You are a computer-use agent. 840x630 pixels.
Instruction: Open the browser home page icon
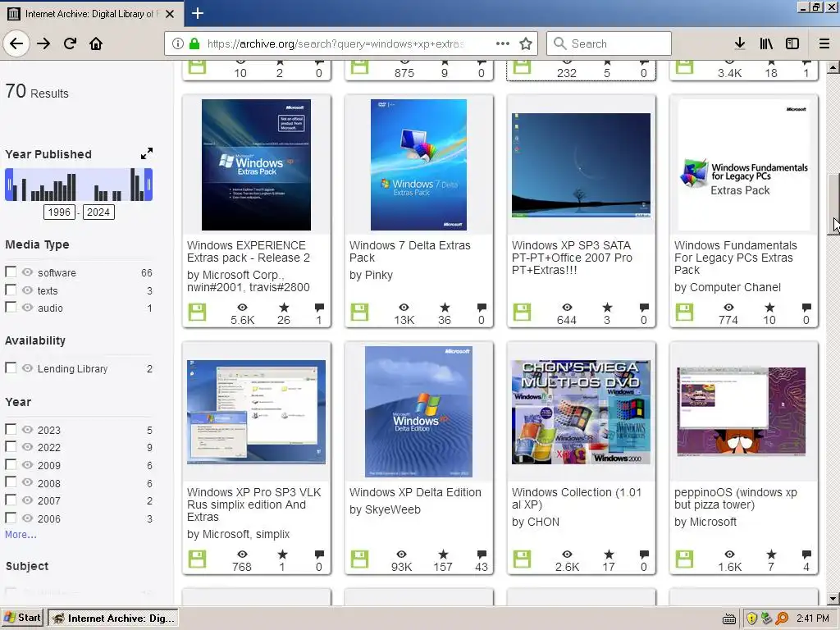coord(96,43)
